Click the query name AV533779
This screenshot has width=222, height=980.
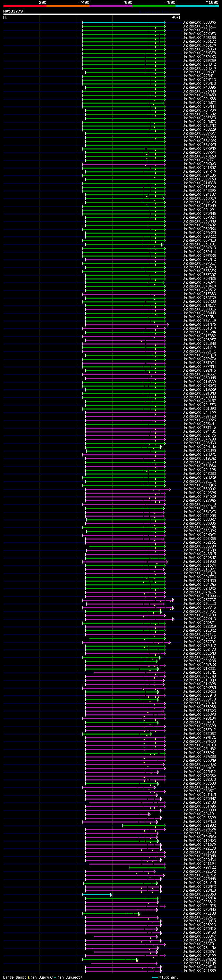pos(13,11)
